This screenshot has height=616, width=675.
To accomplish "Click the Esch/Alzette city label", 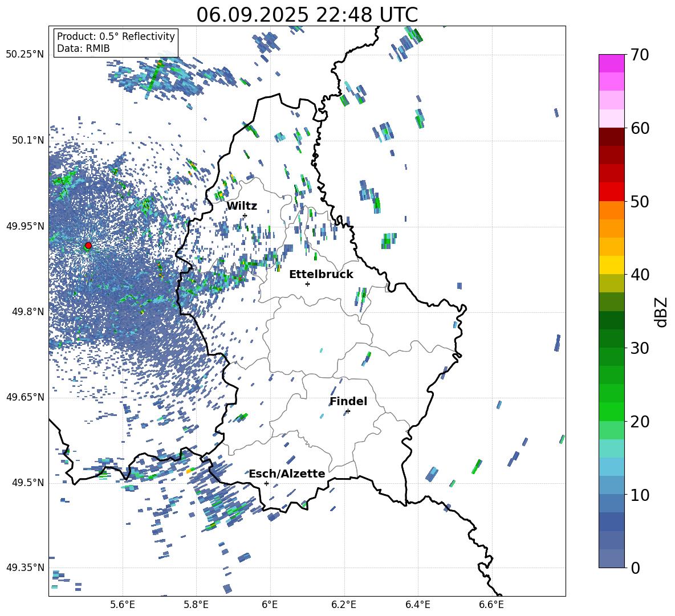I will [x=287, y=474].
